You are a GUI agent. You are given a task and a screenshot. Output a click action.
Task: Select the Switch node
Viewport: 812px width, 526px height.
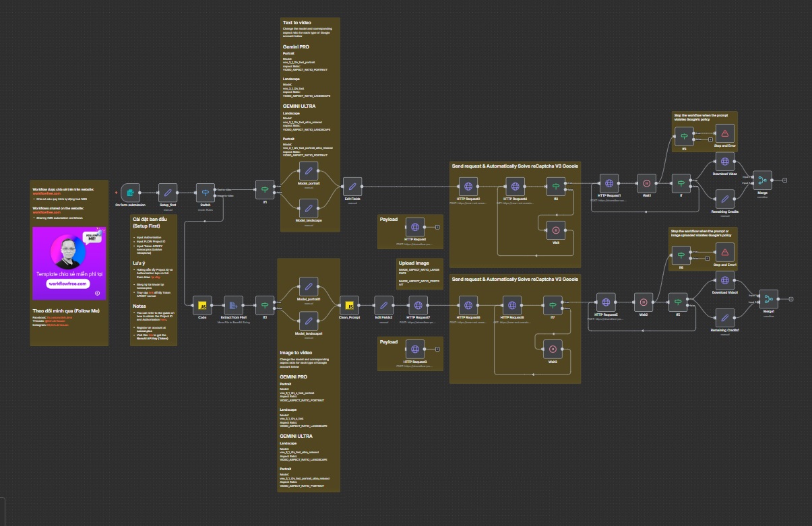(x=205, y=193)
